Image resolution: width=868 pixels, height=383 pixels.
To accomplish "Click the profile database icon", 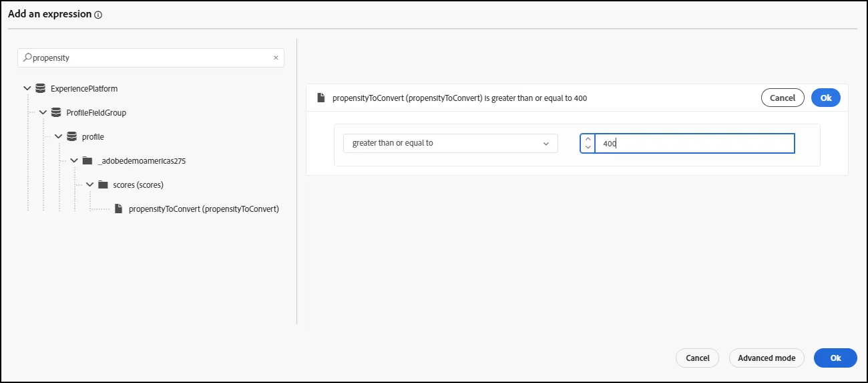I will [71, 136].
